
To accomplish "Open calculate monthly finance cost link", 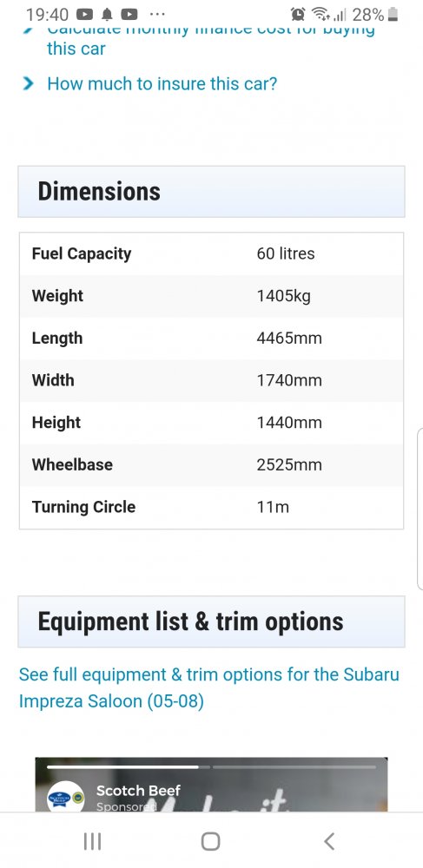I will pos(210,39).
